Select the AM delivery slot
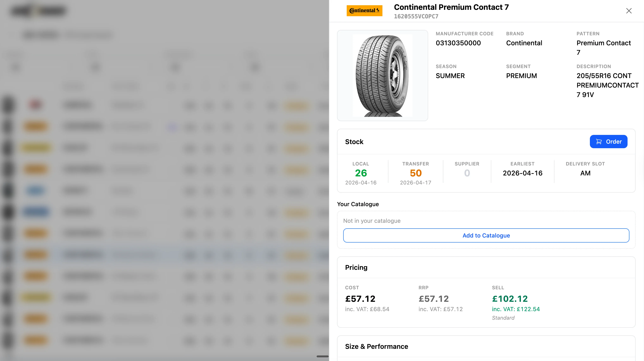644x361 pixels. point(585,173)
